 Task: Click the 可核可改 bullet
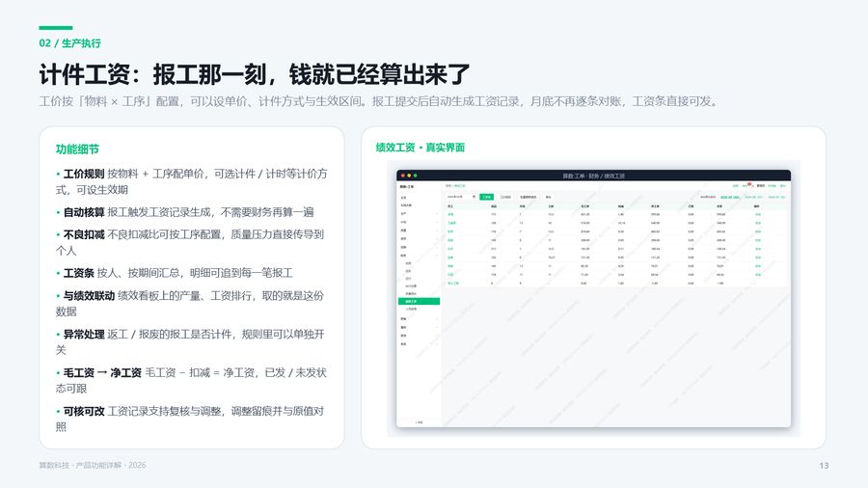point(190,419)
